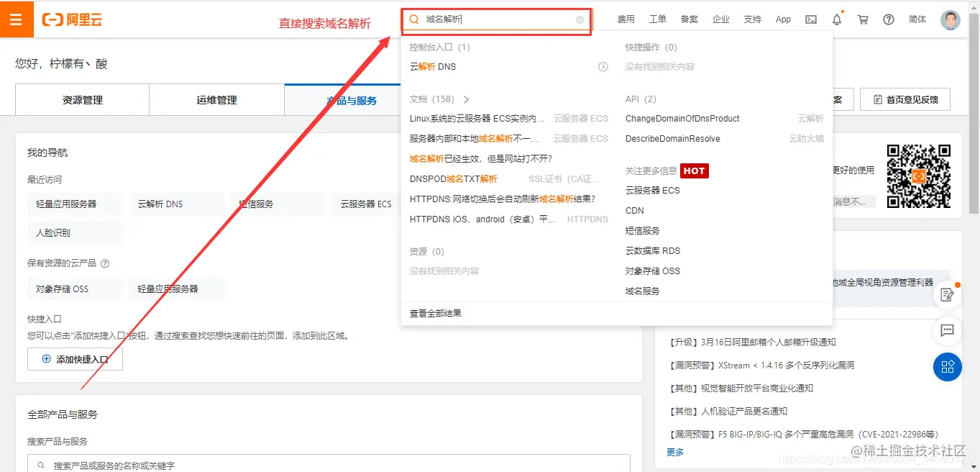This screenshot has width=980, height=472.
Task: Click the circled arrow next to 云解析 DNS
Action: [603, 66]
